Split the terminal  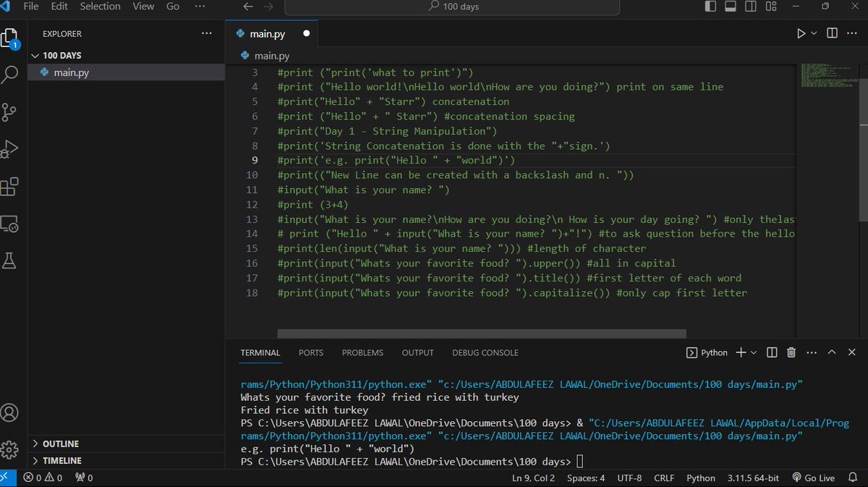pyautogui.click(x=772, y=352)
